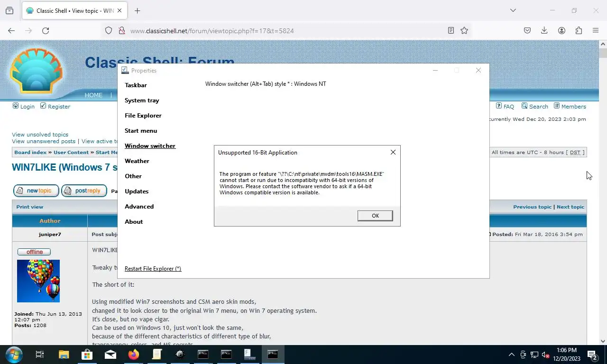Open Firefox downloads panel
The height and width of the screenshot is (364, 607).
[x=544, y=31]
